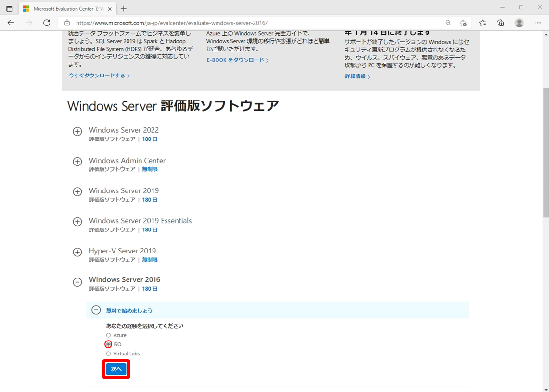Expand the Windows Server 2019 Essentials section

point(77,222)
